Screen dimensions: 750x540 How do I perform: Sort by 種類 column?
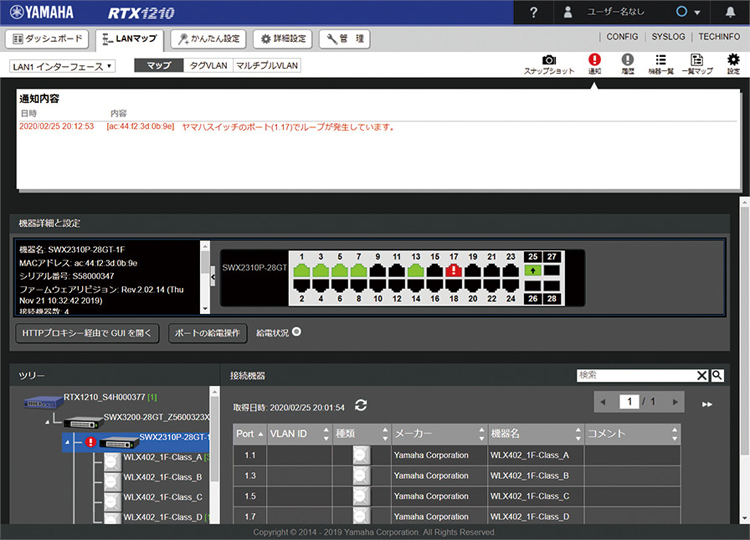[362, 434]
